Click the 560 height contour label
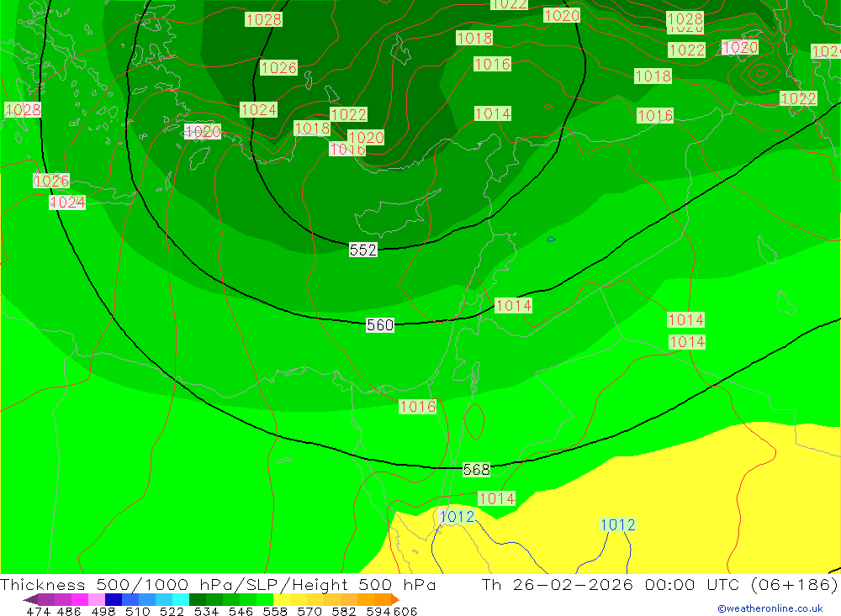Viewport: 841px width, 616px height. tap(380, 325)
